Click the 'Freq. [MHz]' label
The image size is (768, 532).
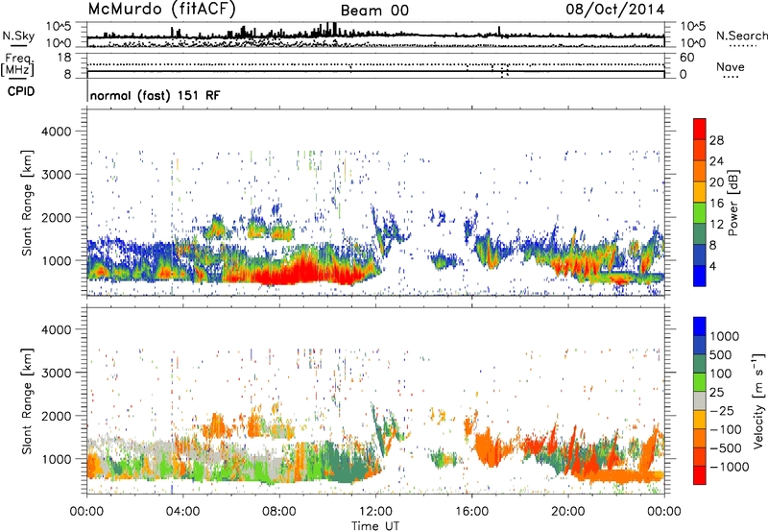[x=17, y=64]
